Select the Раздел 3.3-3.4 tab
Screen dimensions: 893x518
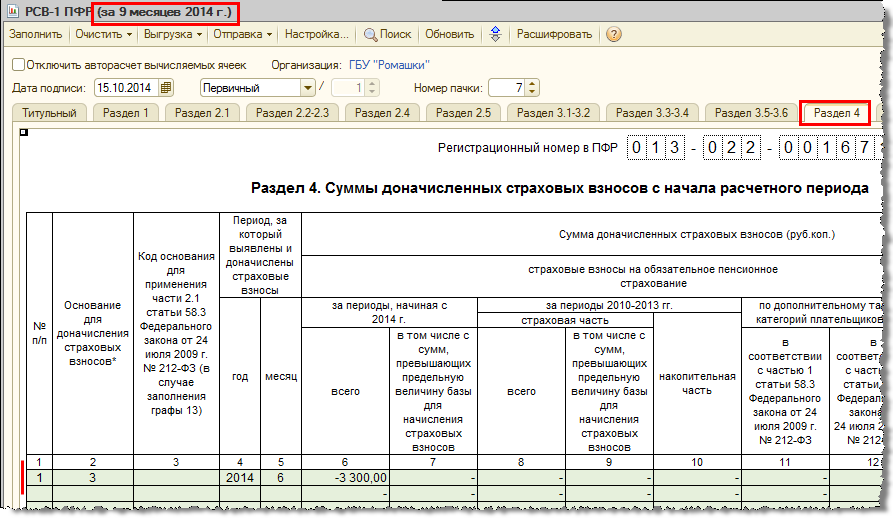652,113
